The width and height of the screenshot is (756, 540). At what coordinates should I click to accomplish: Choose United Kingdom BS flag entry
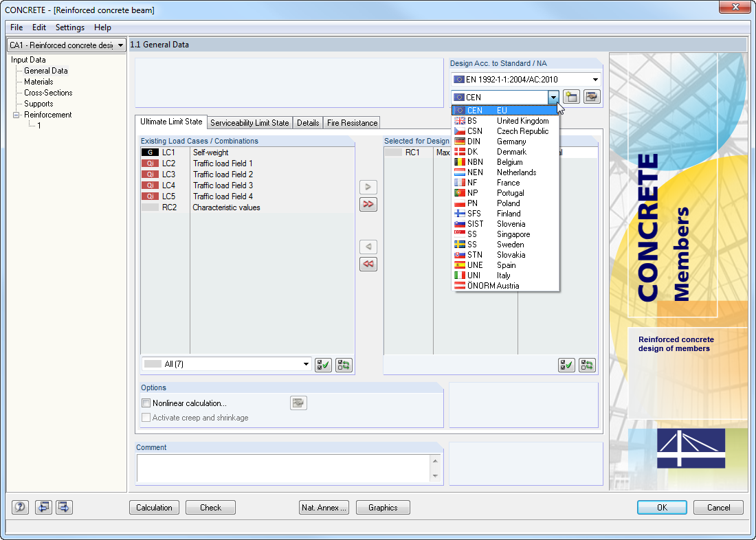point(505,121)
